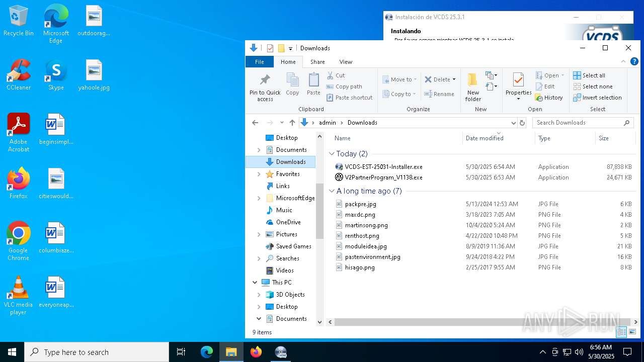Click the Edit command in Open group
The height and width of the screenshot is (362, 644).
(545, 86)
